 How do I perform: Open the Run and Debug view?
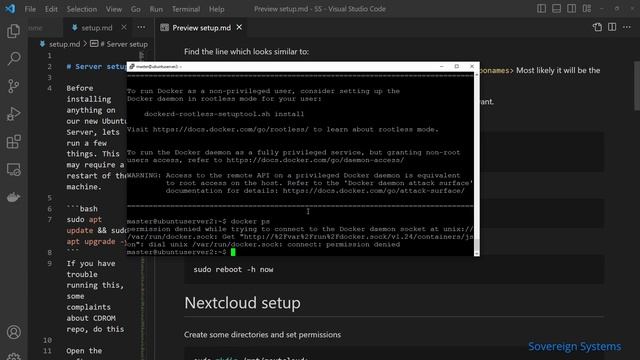(13, 113)
